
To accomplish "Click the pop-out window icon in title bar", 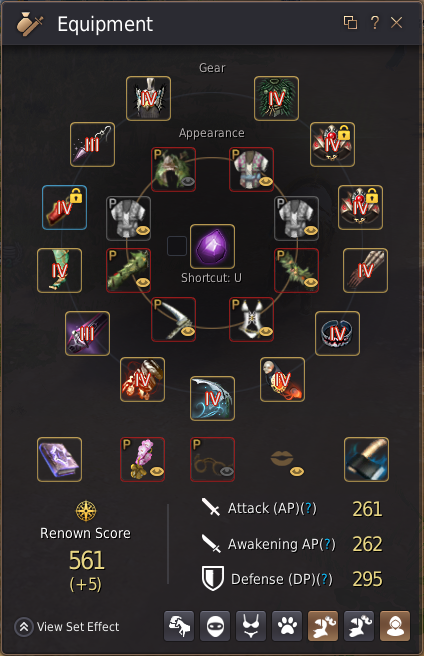I will coord(350,23).
